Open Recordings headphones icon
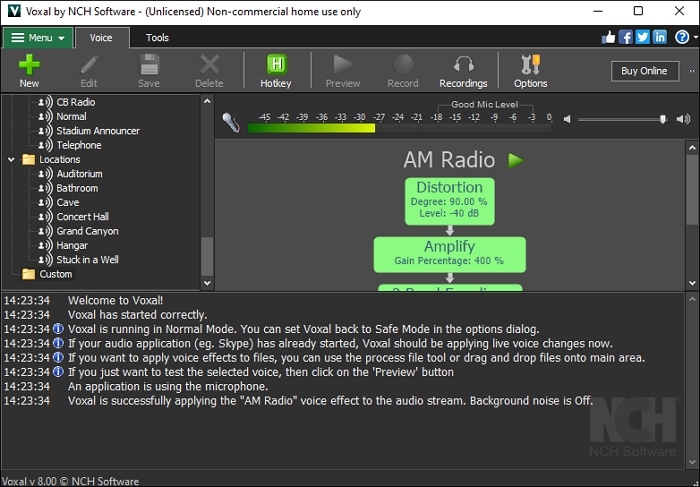The image size is (700, 487). 463,65
